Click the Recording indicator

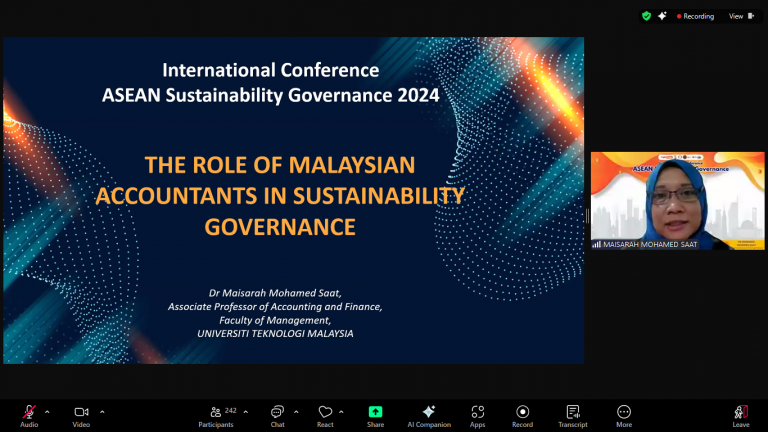(x=696, y=16)
